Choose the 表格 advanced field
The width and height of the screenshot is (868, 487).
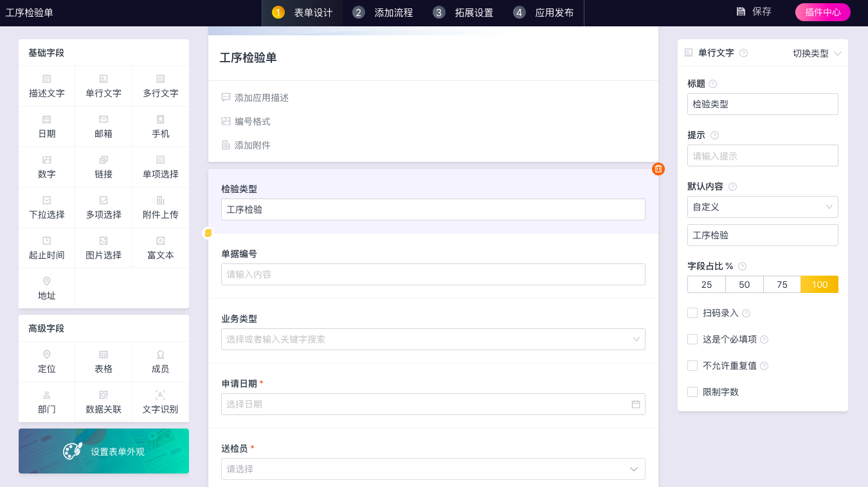tap(104, 362)
